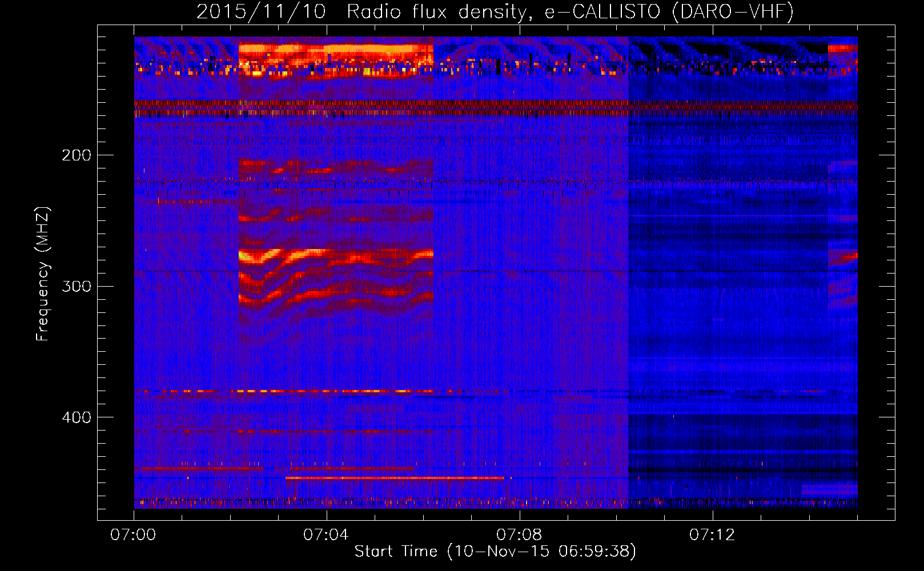Click the 300 frequency tick label
The height and width of the screenshot is (571, 924).
pos(77,286)
